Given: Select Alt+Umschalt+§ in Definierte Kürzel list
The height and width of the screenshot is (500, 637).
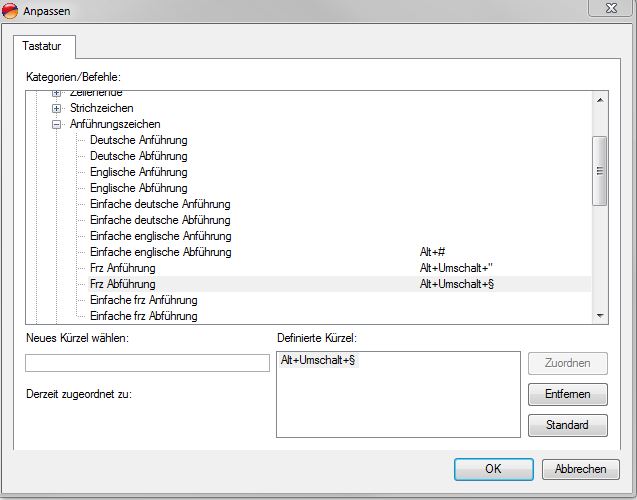Looking at the screenshot, I should 319,360.
